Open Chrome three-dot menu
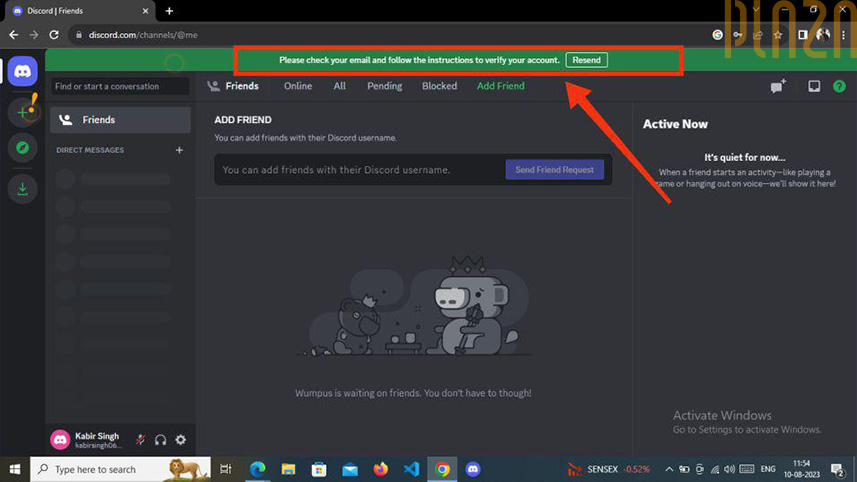This screenshot has width=857, height=482. click(x=843, y=35)
